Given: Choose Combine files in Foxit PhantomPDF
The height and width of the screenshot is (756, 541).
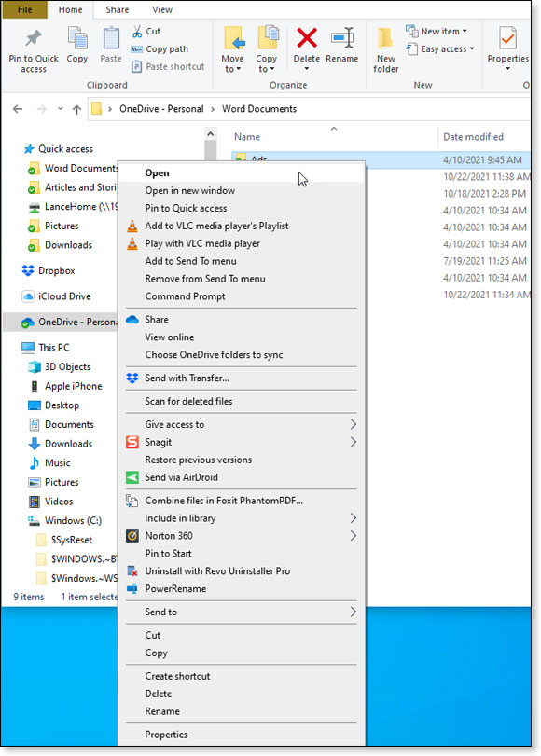Looking at the screenshot, I should [x=242, y=501].
